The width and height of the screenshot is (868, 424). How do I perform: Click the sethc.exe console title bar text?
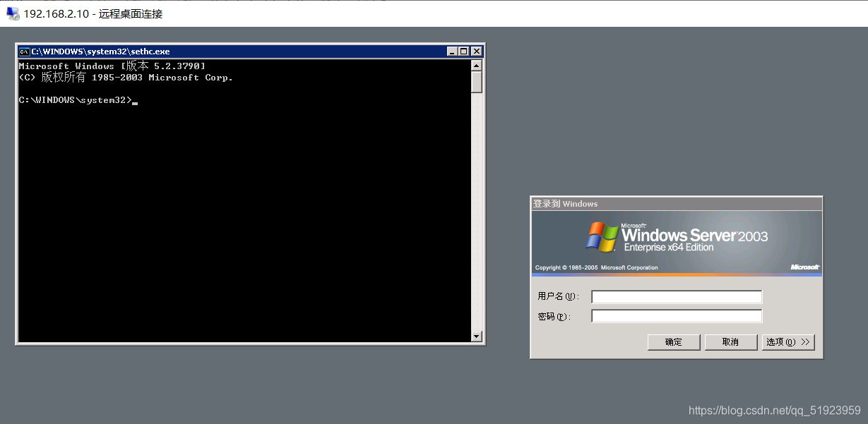[100, 52]
